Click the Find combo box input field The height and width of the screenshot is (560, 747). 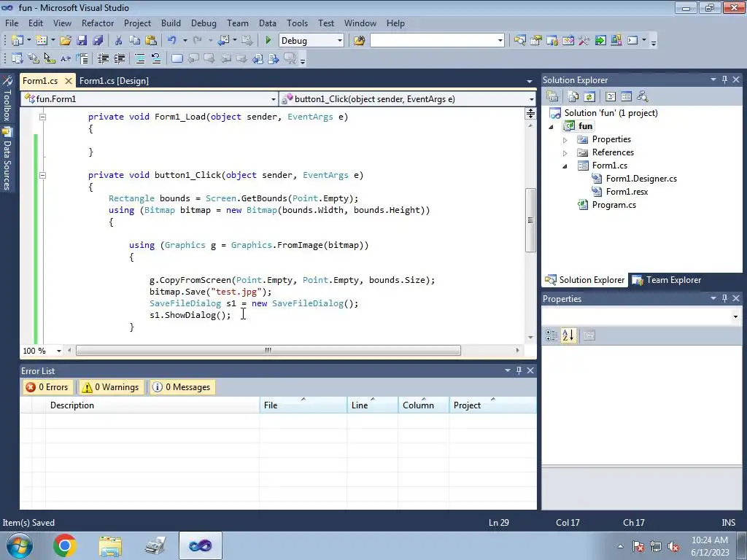click(433, 41)
